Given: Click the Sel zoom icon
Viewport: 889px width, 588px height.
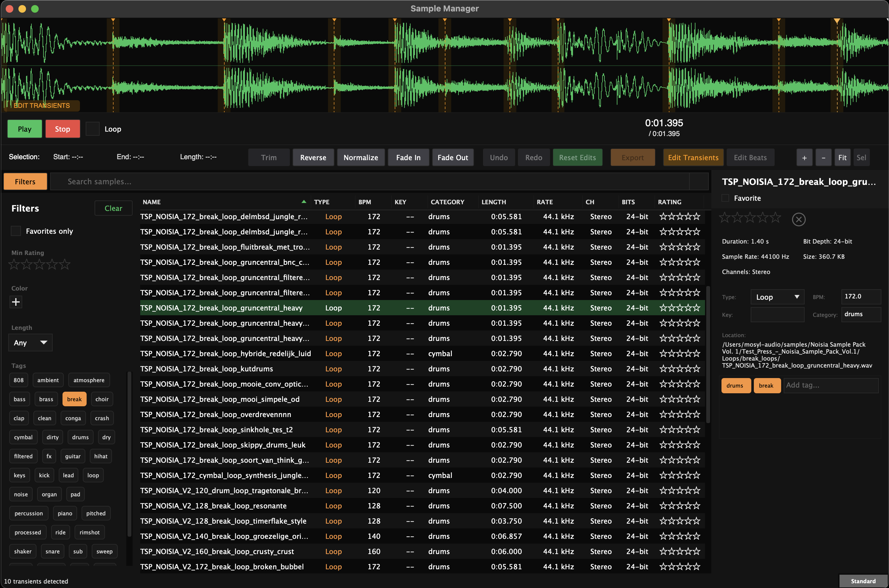Looking at the screenshot, I should pyautogui.click(x=862, y=157).
